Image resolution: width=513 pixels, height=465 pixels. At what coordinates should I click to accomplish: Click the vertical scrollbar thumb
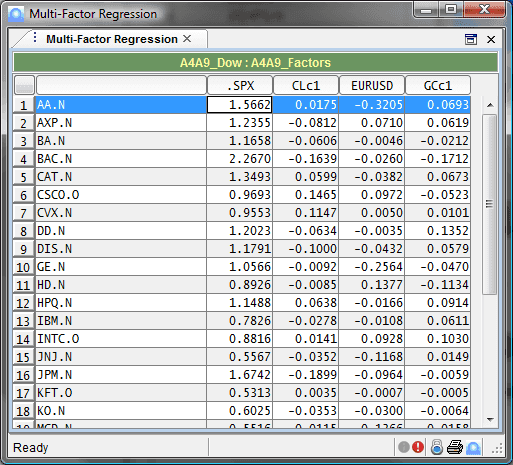point(489,204)
